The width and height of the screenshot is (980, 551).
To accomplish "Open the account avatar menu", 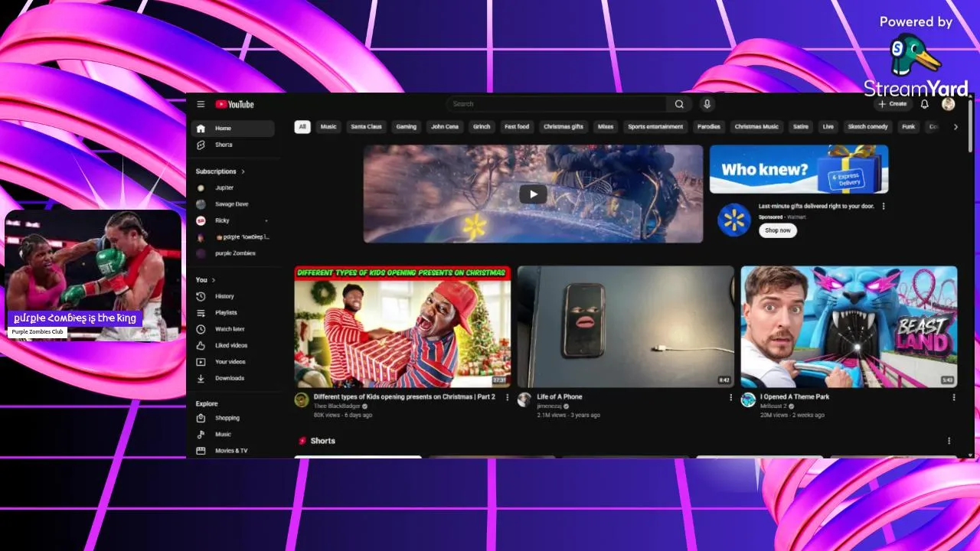I will click(x=948, y=104).
